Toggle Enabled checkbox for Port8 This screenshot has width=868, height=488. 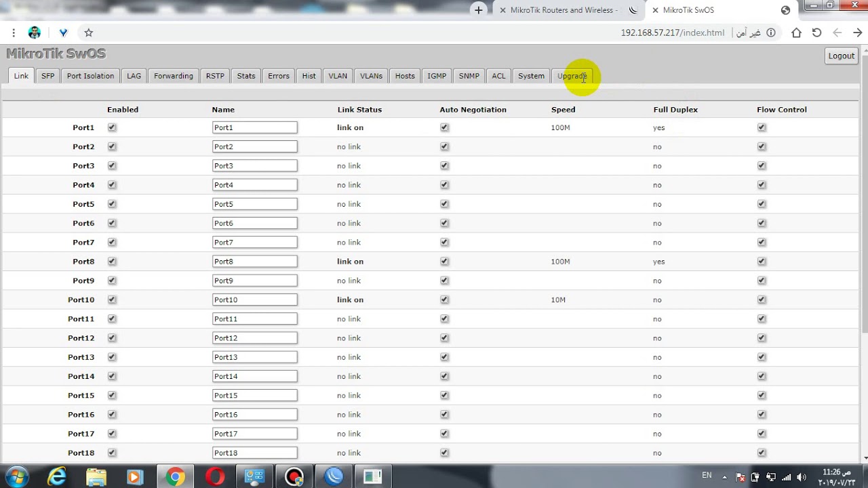(112, 261)
